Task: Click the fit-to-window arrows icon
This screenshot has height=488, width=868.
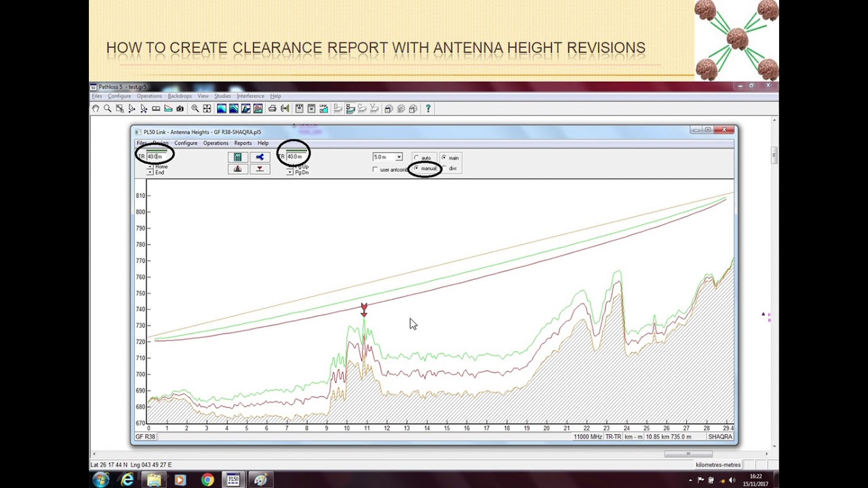Action: pyautogui.click(x=207, y=108)
